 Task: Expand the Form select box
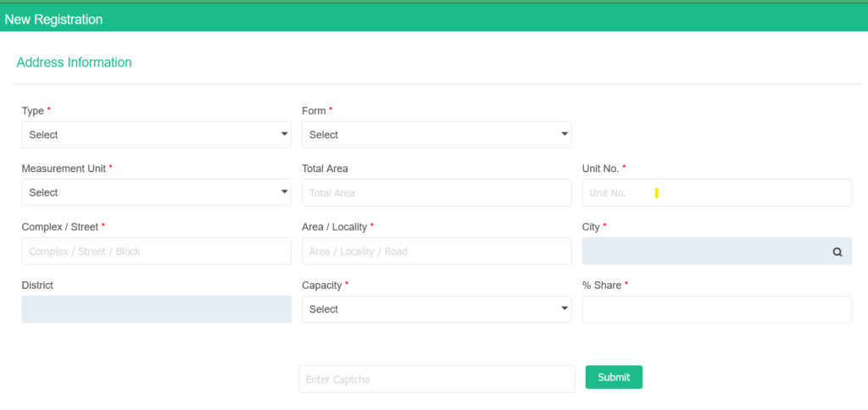tap(436, 135)
